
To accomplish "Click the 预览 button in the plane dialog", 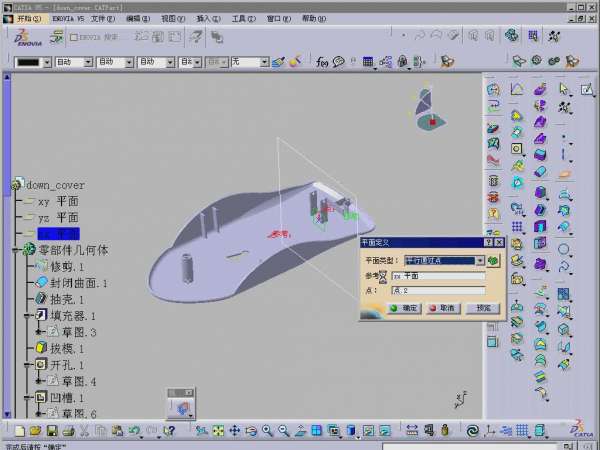I will 483,308.
